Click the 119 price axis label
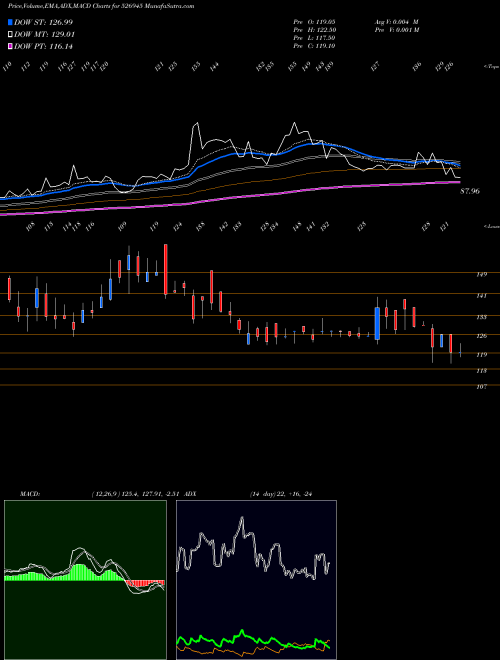 click(x=481, y=354)
